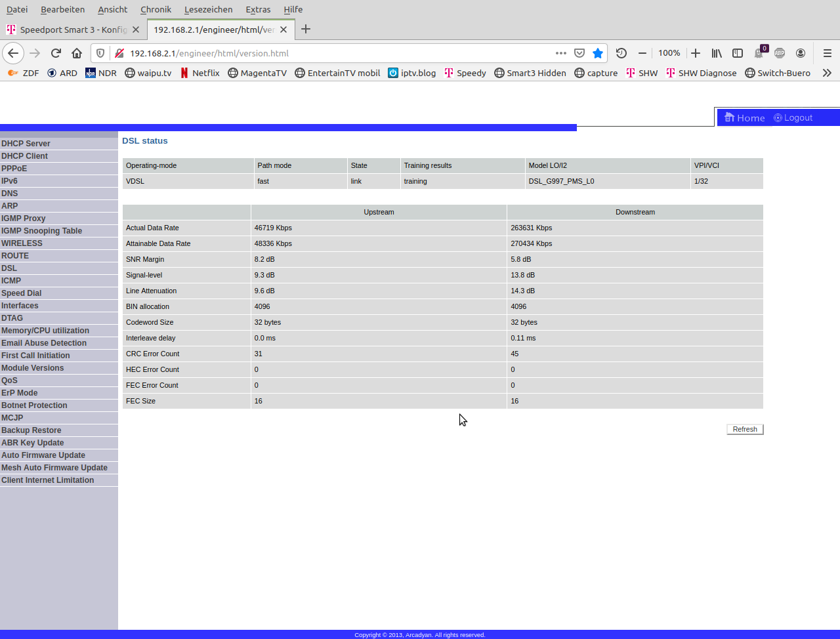Open the waipu.tv bookmark
This screenshot has width=840, height=639.
(x=148, y=73)
